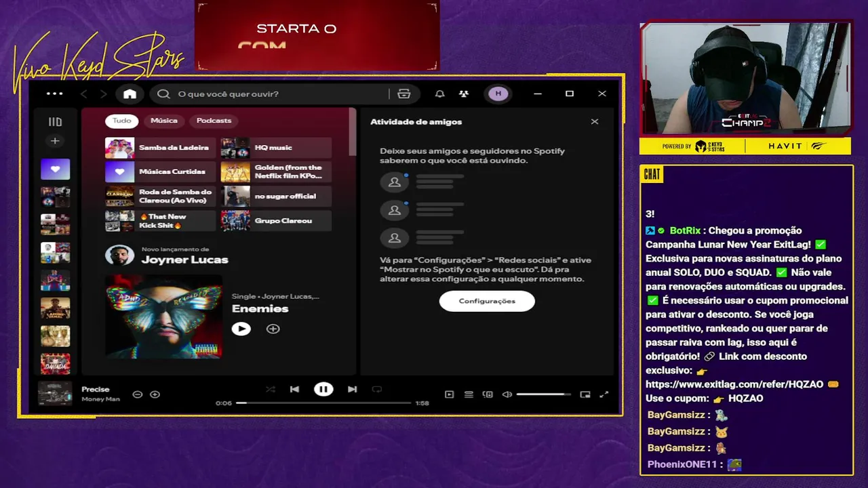Viewport: 868px width, 488px height.
Task: Open Liked Songs heart tile in sidebar
Action: click(x=55, y=169)
